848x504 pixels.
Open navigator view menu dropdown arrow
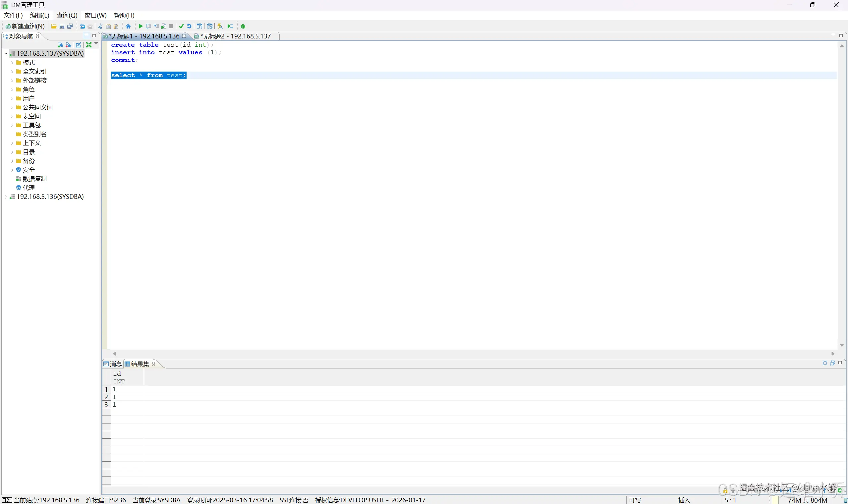[96, 44]
